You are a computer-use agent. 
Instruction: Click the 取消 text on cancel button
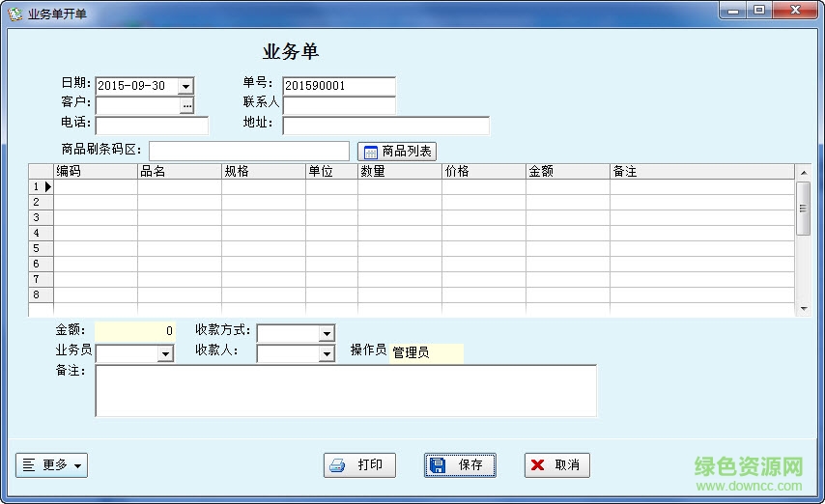(567, 465)
